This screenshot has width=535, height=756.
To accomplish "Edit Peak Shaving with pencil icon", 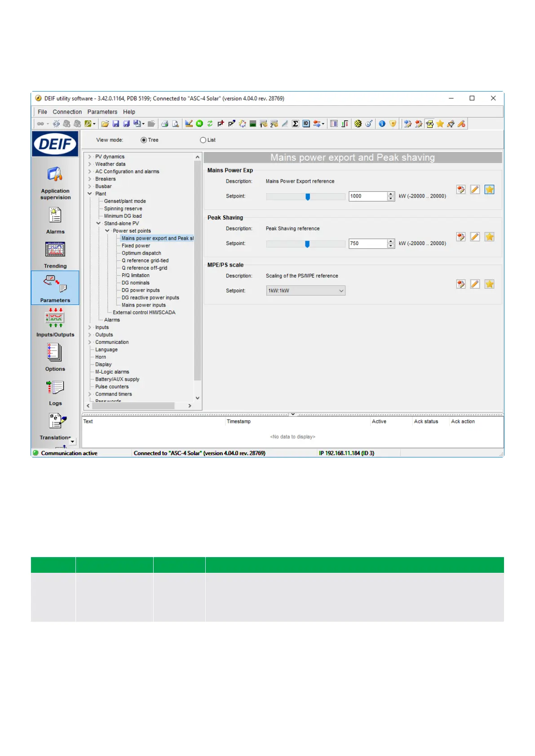I will 475,237.
